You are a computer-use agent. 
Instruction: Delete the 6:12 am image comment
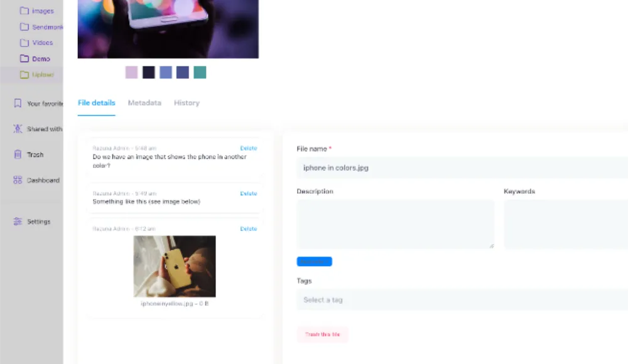(248, 228)
